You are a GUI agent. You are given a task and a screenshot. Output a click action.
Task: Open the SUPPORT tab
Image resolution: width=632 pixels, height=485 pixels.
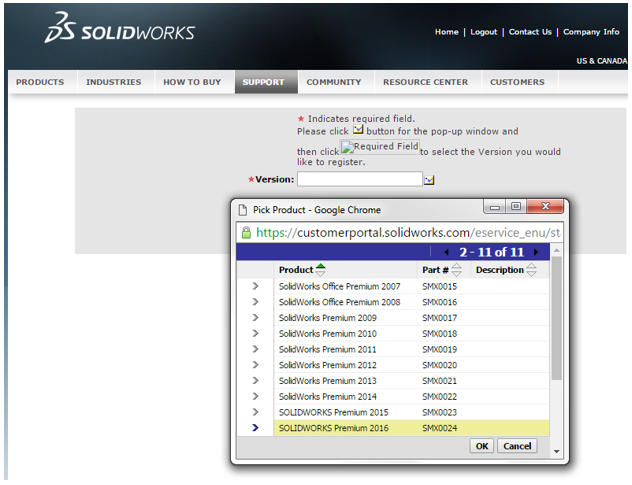click(266, 82)
